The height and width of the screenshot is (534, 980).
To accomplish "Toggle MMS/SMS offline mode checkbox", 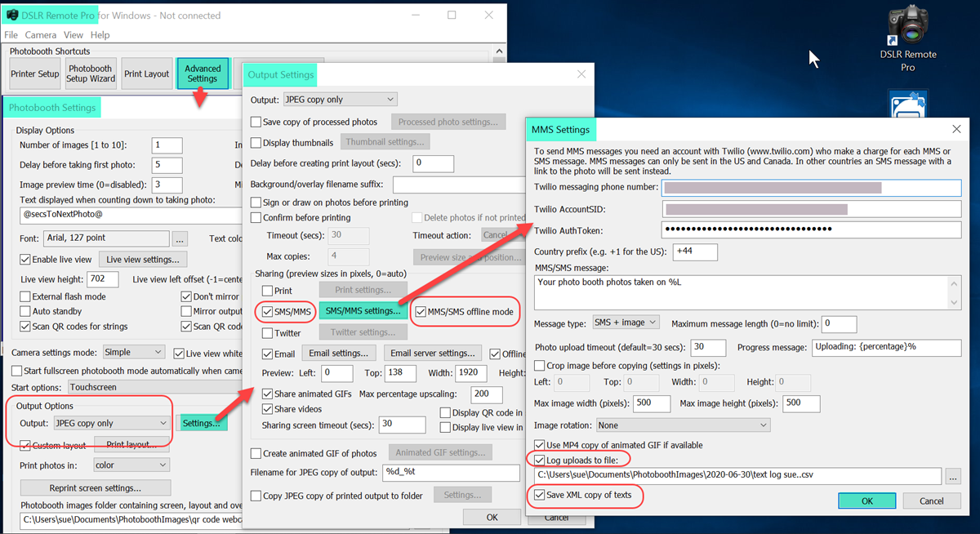I will (421, 311).
